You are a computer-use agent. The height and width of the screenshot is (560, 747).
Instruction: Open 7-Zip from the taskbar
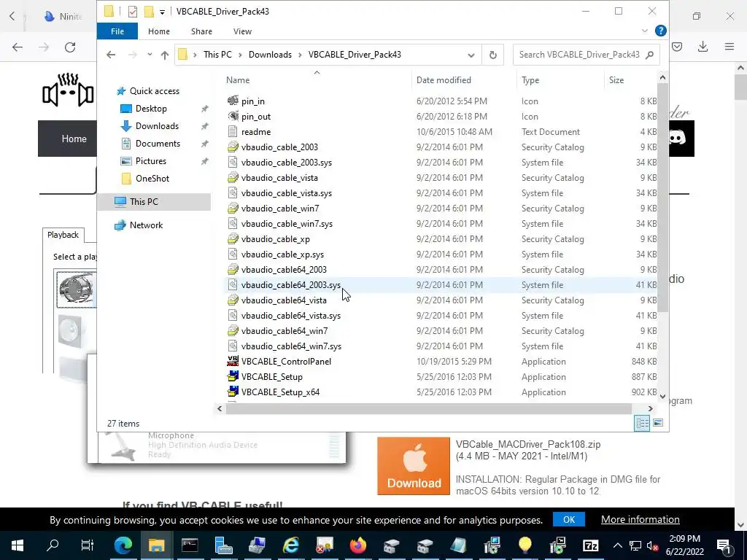[590, 545]
